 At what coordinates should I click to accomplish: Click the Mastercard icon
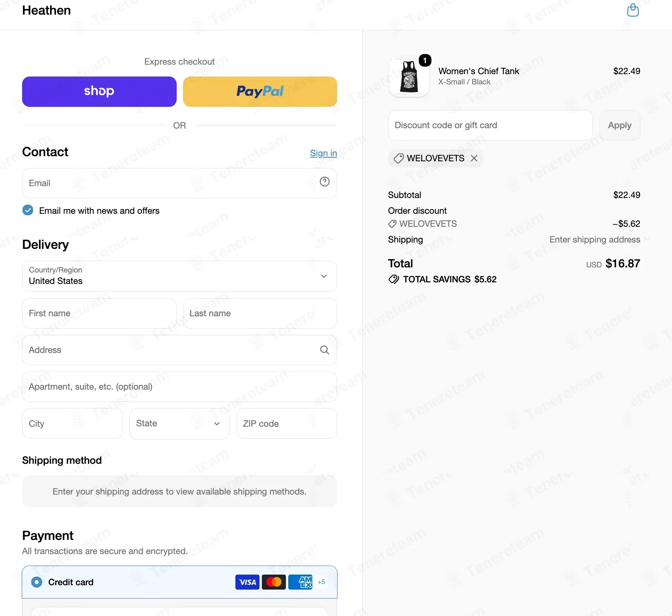pyautogui.click(x=274, y=582)
